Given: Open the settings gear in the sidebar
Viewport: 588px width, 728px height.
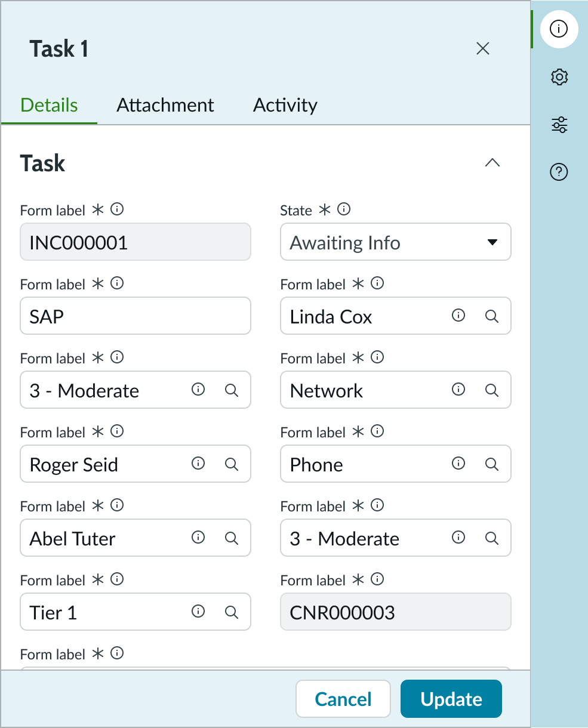Looking at the screenshot, I should [x=558, y=77].
